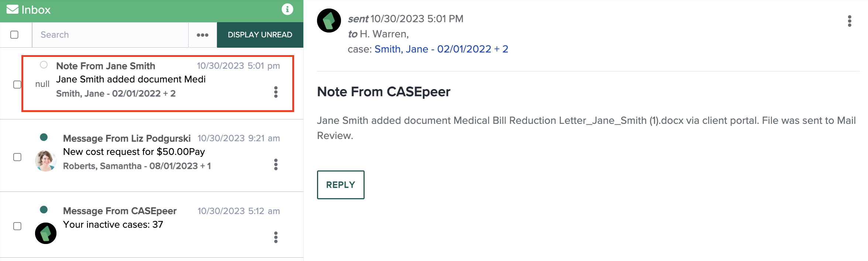The width and height of the screenshot is (868, 261).
Task: Click read indicator circle on Jane Smith note
Action: (x=44, y=65)
